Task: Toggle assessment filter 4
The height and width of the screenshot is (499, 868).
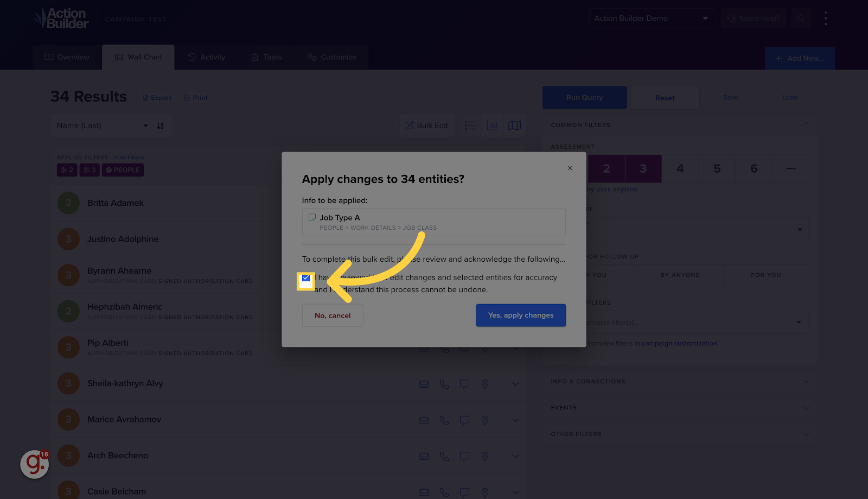Action: 680,169
